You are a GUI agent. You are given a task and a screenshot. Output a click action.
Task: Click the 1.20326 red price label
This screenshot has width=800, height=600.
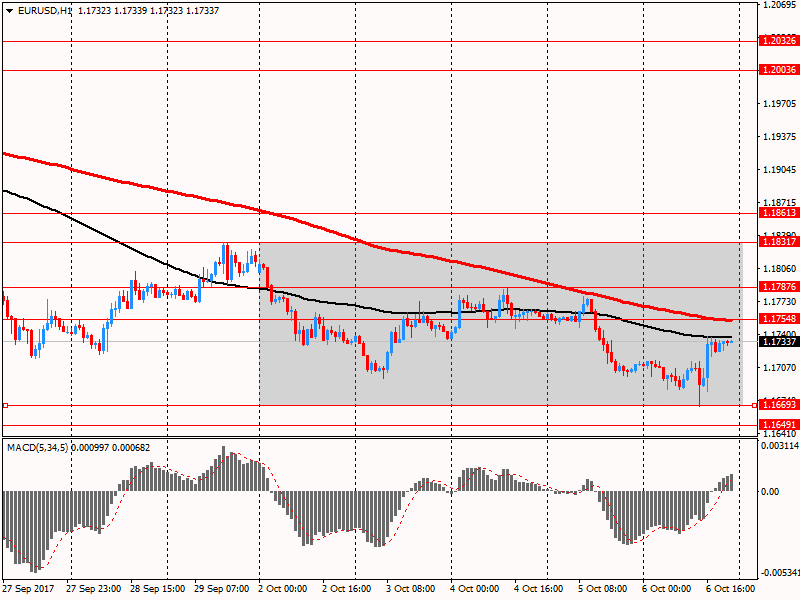tap(778, 41)
